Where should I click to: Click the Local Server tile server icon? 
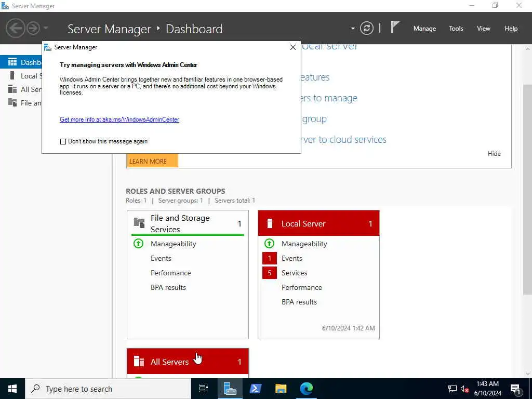pyautogui.click(x=270, y=223)
